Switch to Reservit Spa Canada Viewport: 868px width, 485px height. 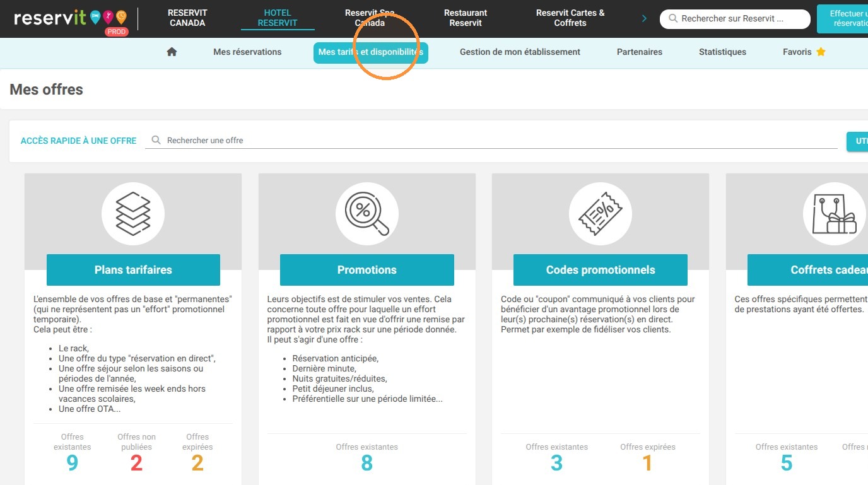point(370,18)
